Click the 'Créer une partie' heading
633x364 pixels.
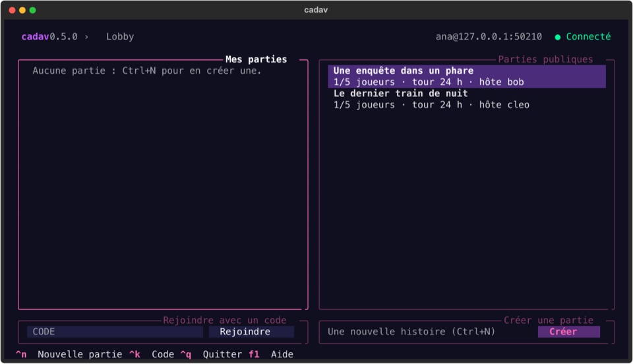[548, 320]
